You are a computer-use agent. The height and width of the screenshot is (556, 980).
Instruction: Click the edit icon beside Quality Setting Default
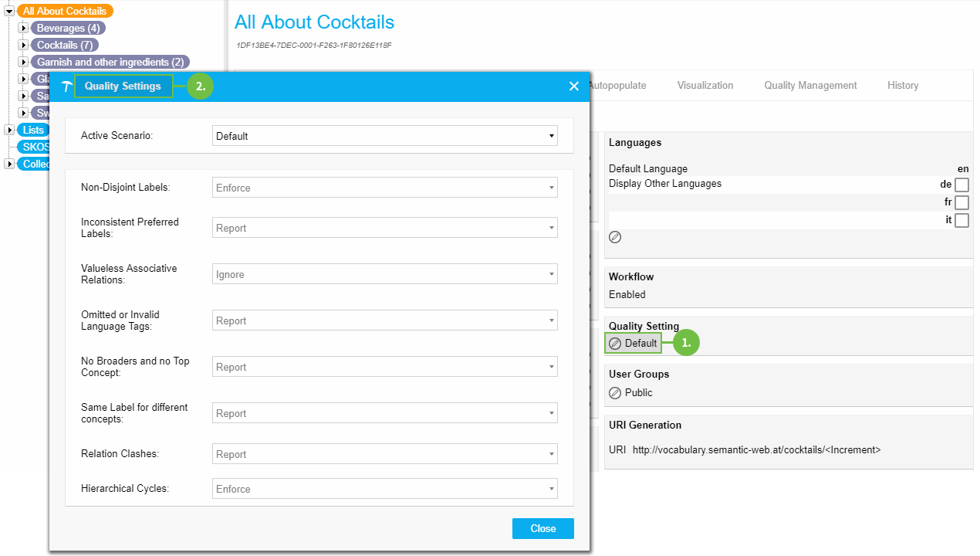[x=615, y=344]
